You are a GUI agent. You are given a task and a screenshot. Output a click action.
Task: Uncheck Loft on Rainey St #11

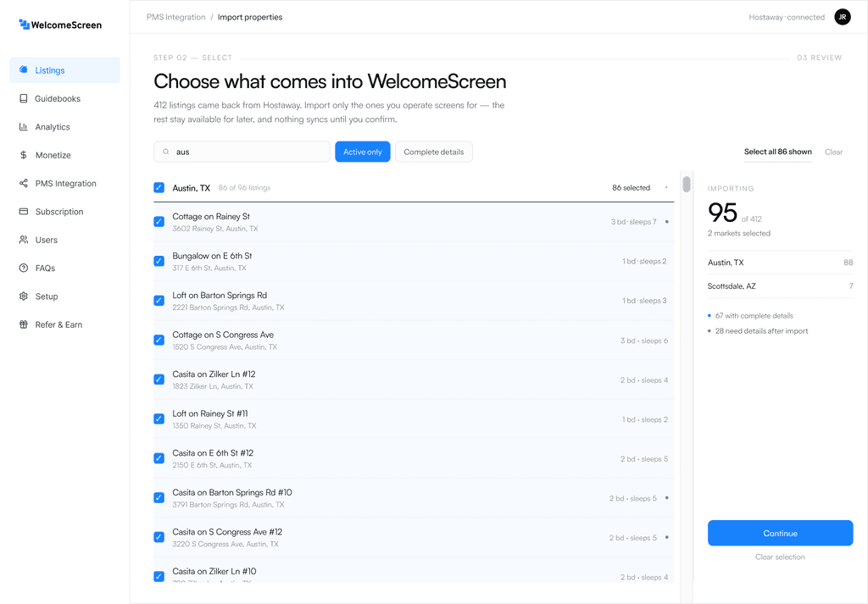[159, 418]
